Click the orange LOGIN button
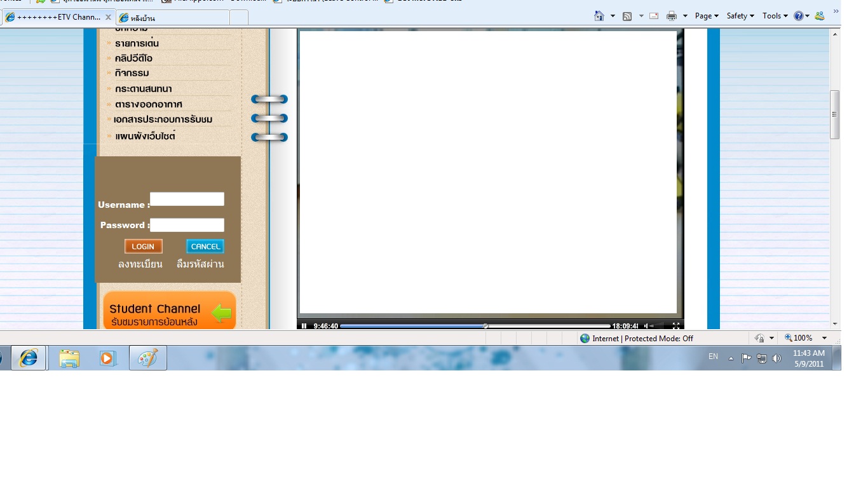 coord(143,247)
